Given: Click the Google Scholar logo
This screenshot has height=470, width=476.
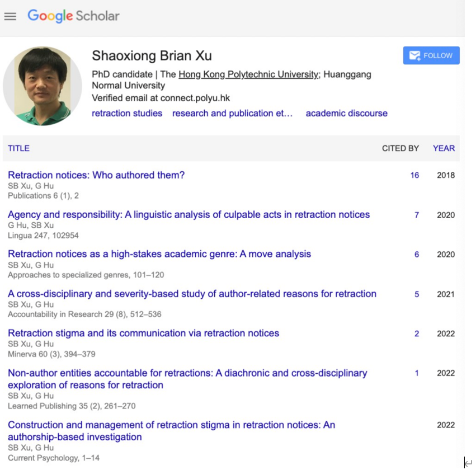Looking at the screenshot, I should (73, 16).
